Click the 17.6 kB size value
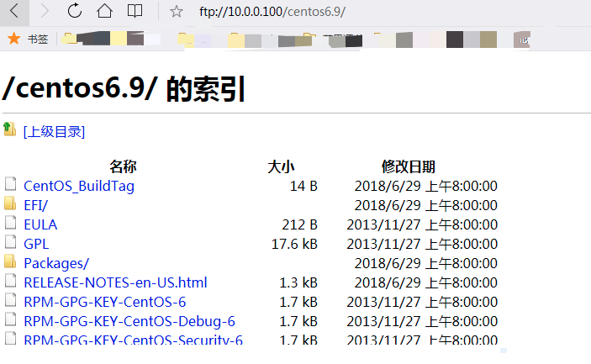This screenshot has width=591, height=364. (x=294, y=244)
